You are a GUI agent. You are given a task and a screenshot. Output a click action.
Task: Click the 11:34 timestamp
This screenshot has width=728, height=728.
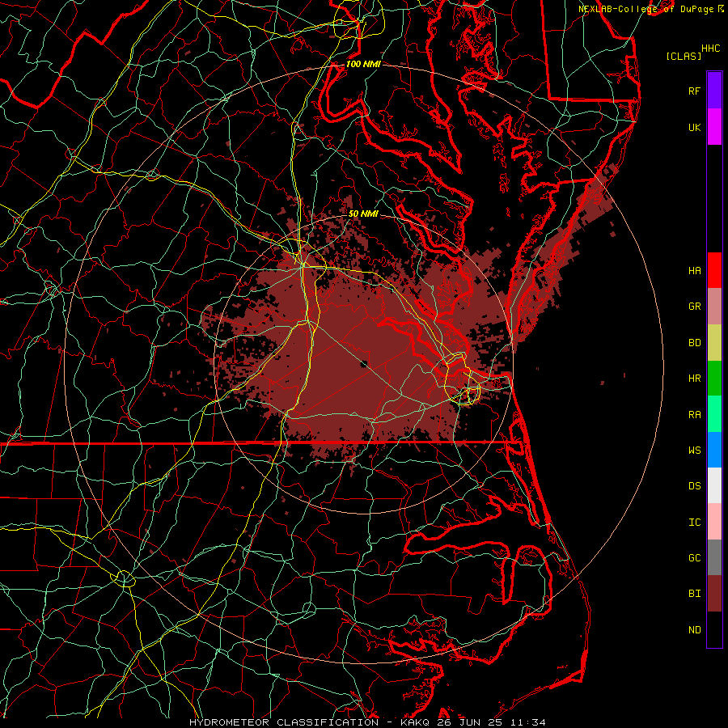(x=527, y=722)
